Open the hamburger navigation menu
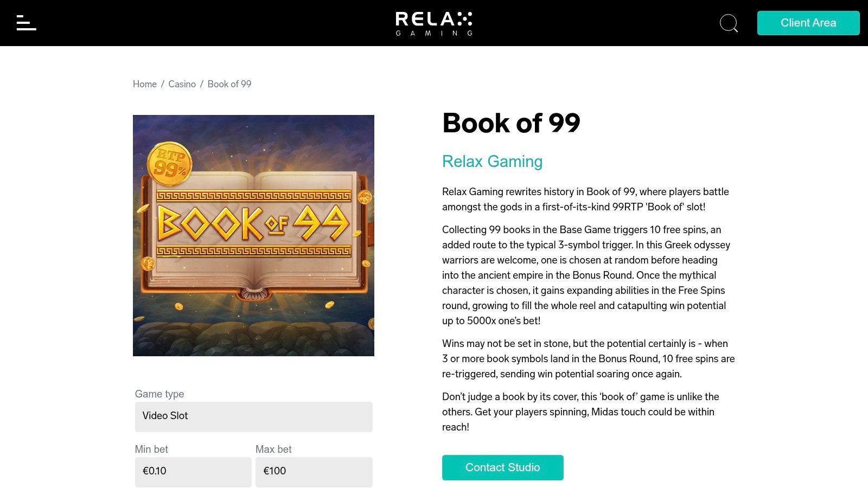Image resolution: width=868 pixels, height=488 pixels. pos(26,23)
